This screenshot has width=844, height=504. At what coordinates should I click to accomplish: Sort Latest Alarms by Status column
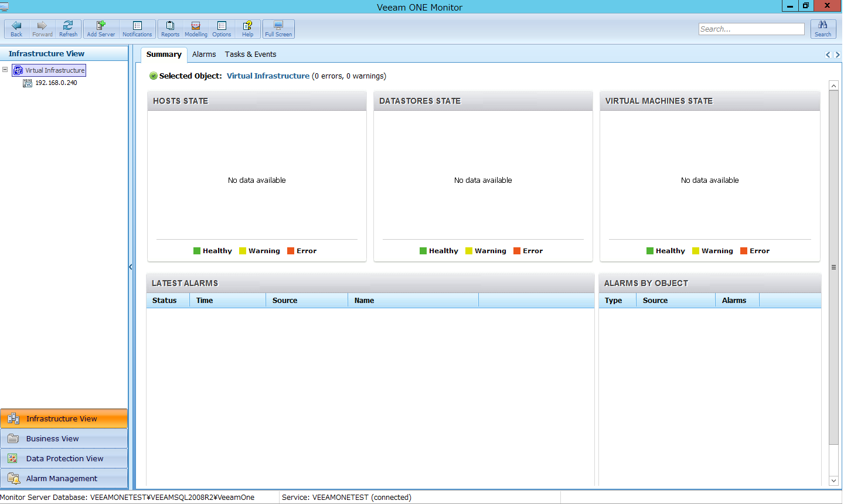(x=168, y=301)
